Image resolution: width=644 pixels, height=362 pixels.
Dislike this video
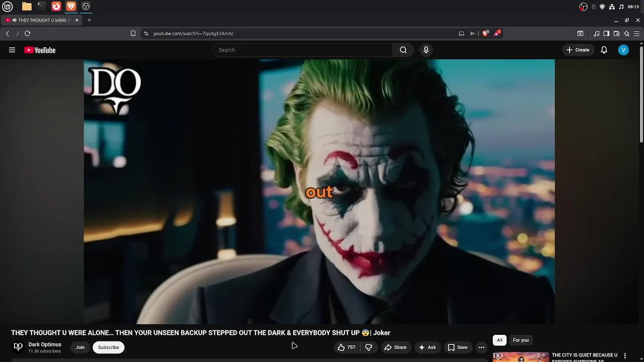369,347
